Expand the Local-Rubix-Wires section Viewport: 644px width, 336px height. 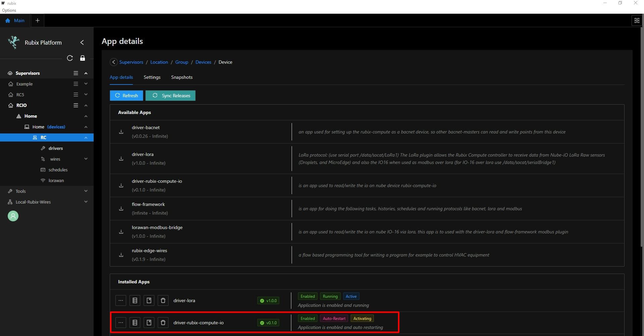pyautogui.click(x=86, y=202)
